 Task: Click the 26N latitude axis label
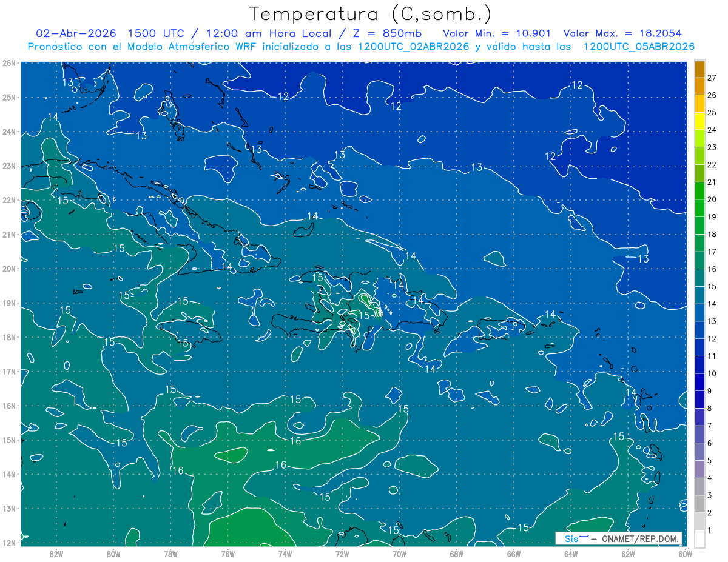(x=9, y=63)
